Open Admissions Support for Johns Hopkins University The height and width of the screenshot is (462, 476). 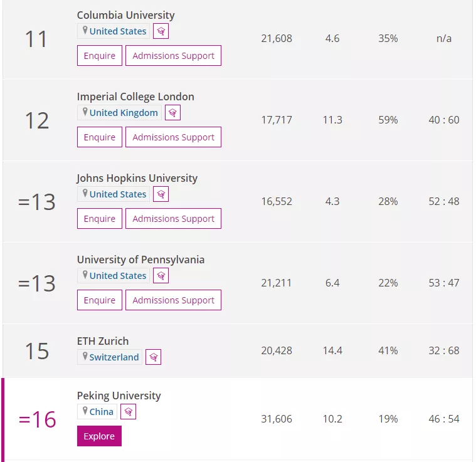(x=173, y=219)
